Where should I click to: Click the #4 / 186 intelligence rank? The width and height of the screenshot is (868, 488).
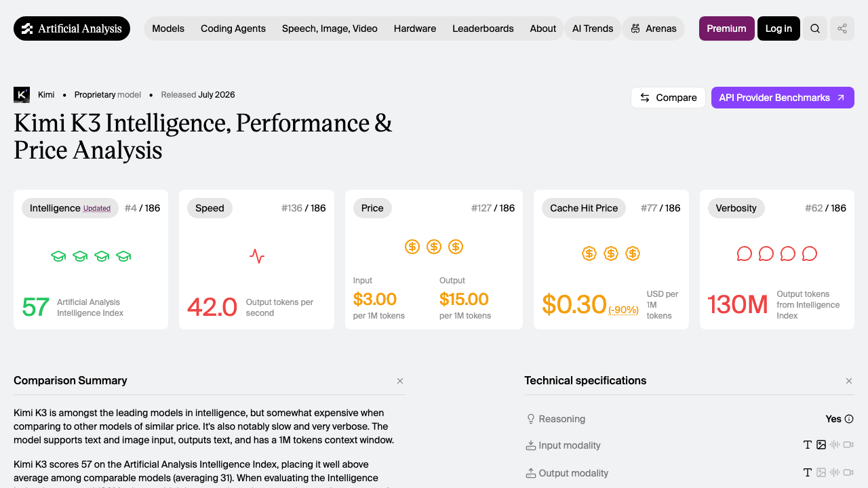coord(142,208)
